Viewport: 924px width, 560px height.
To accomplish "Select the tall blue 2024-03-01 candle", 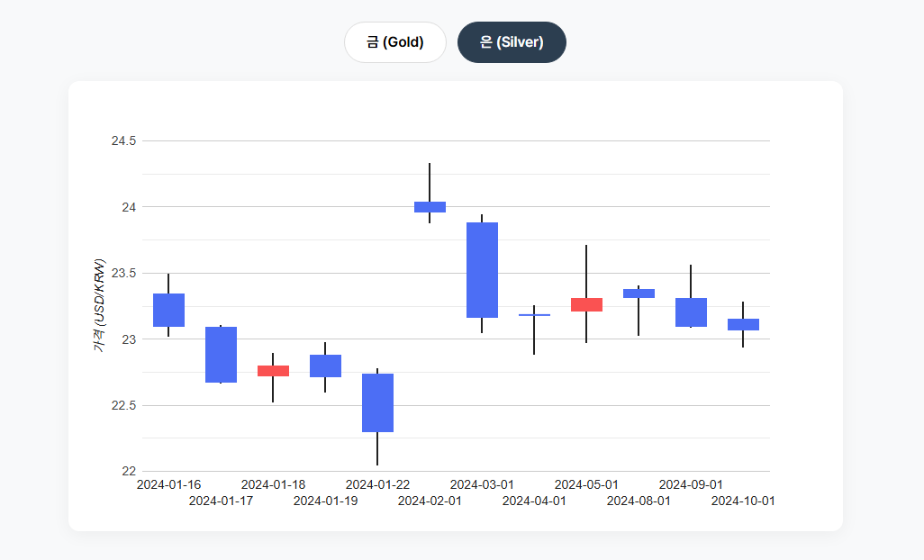I will pos(482,270).
